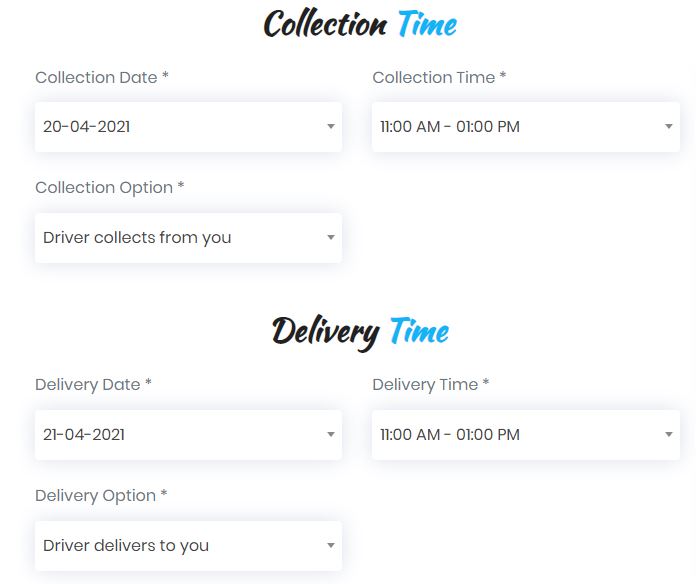Select the 'Driver delivers to you' field
696x584 pixels.
tap(188, 546)
